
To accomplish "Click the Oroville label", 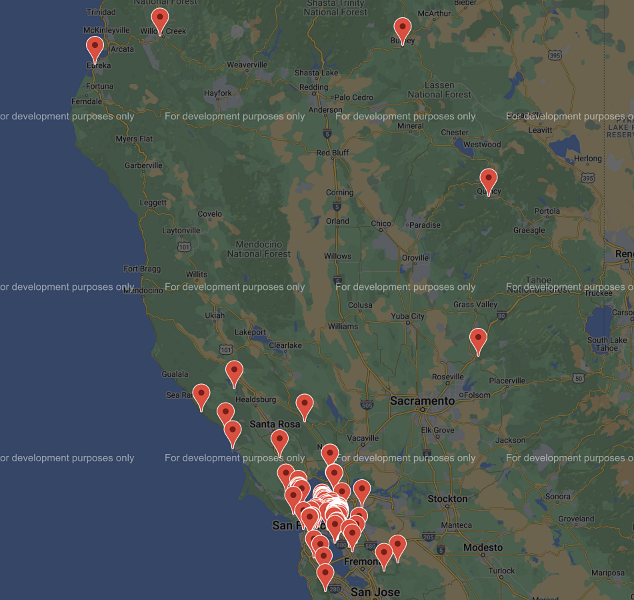I will pos(415,258).
